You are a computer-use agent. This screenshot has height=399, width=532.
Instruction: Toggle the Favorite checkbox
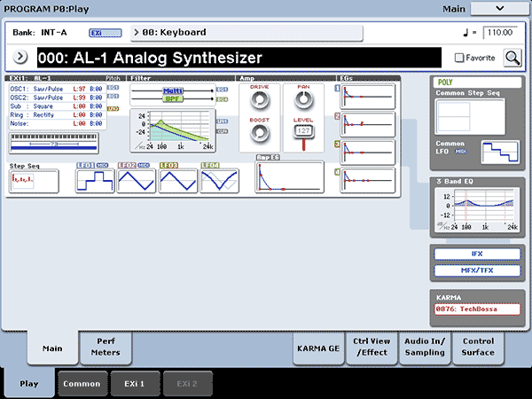point(458,58)
